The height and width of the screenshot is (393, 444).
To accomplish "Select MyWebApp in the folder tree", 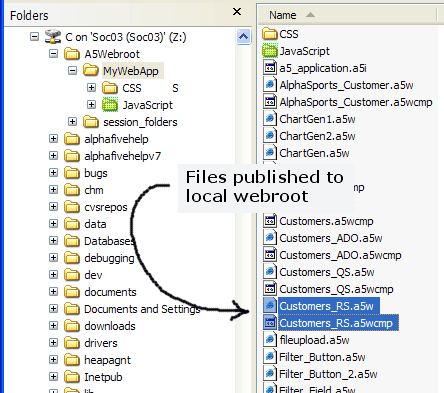I will coord(132,71).
